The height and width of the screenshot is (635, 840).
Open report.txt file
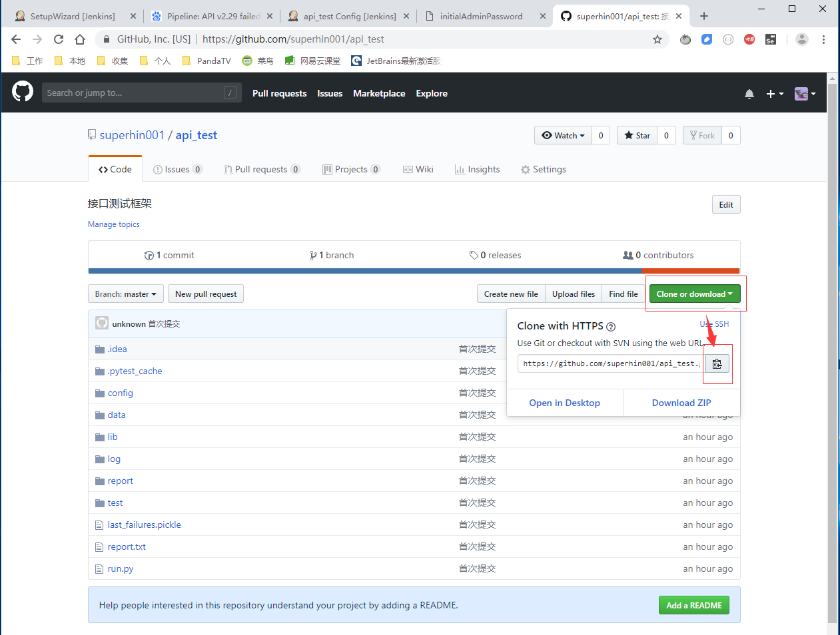pos(127,546)
